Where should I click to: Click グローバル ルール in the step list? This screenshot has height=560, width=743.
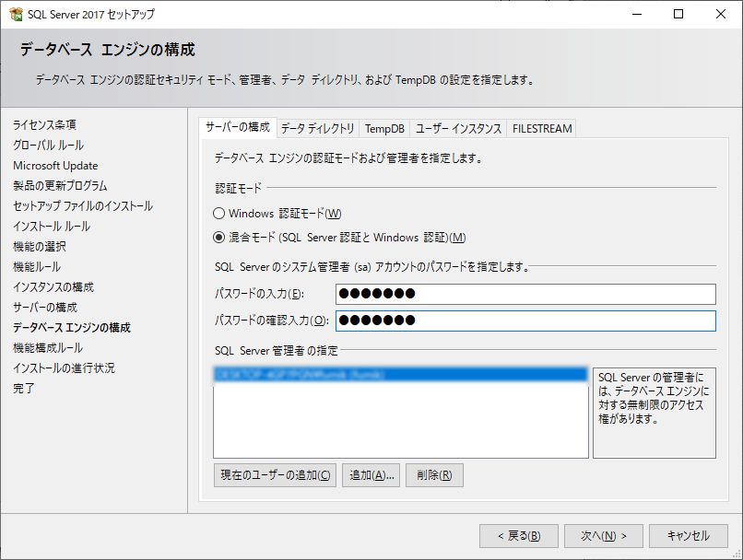coord(48,146)
